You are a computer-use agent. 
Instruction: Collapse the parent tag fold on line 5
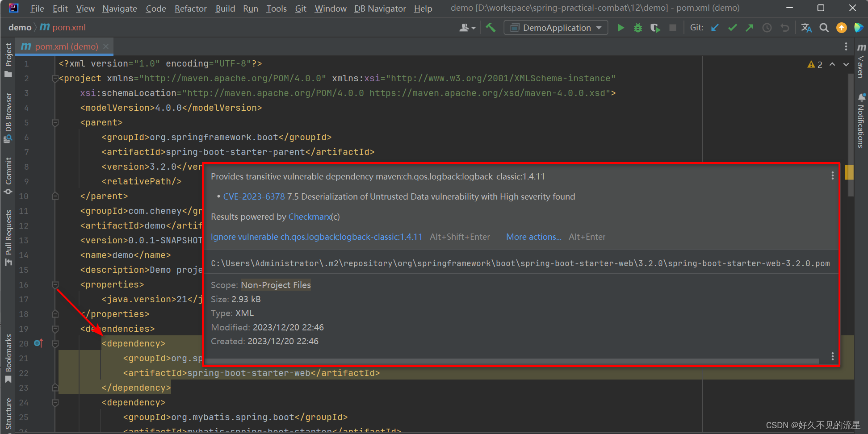(x=55, y=122)
